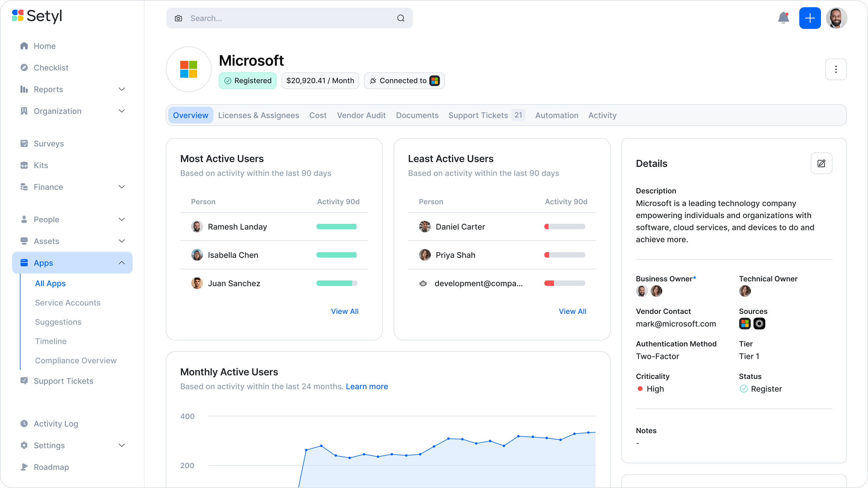
Task: Expand the People sidebar section
Action: [x=122, y=219]
